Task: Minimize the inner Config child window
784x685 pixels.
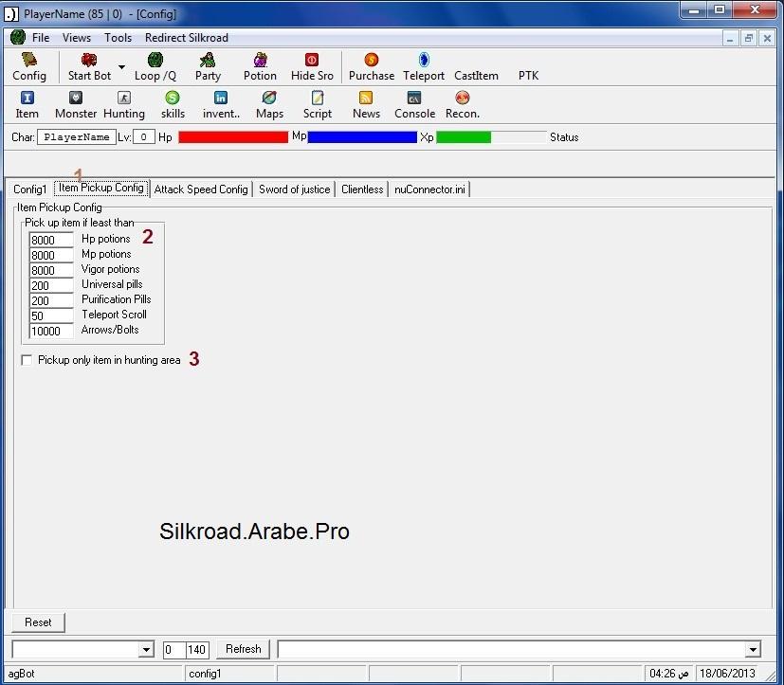Action: 730,39
